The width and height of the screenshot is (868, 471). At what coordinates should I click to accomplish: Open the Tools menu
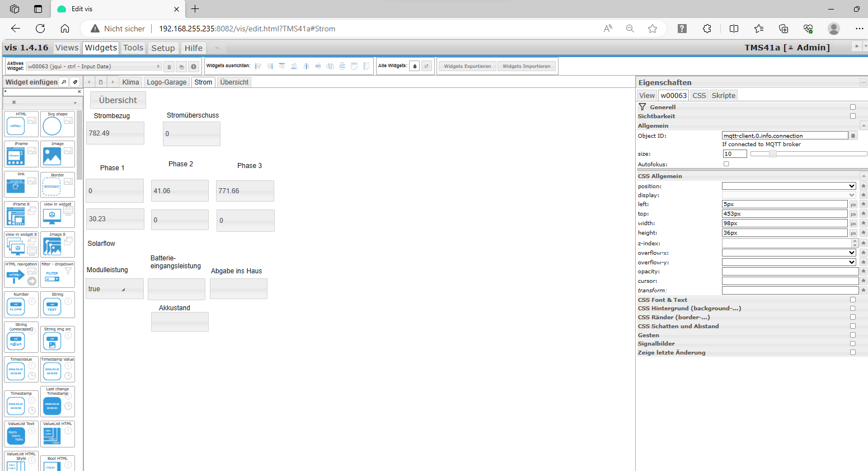[x=133, y=48]
